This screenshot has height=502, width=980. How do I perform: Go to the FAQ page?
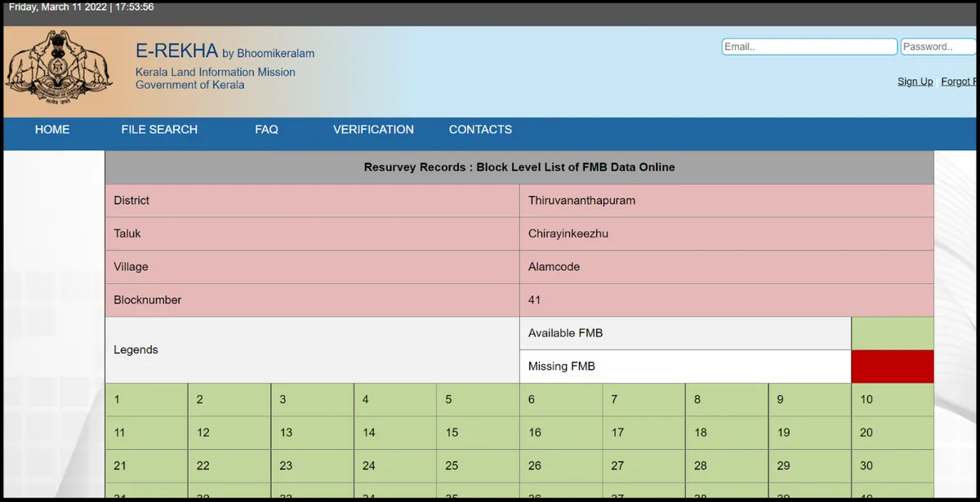click(266, 130)
